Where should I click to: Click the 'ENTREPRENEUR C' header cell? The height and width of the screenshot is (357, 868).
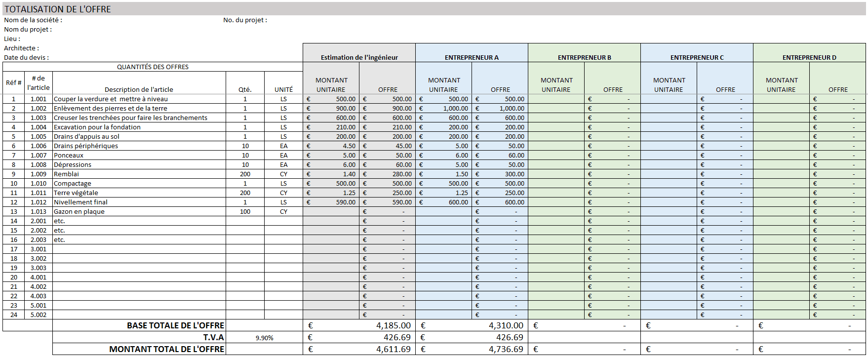(x=697, y=57)
